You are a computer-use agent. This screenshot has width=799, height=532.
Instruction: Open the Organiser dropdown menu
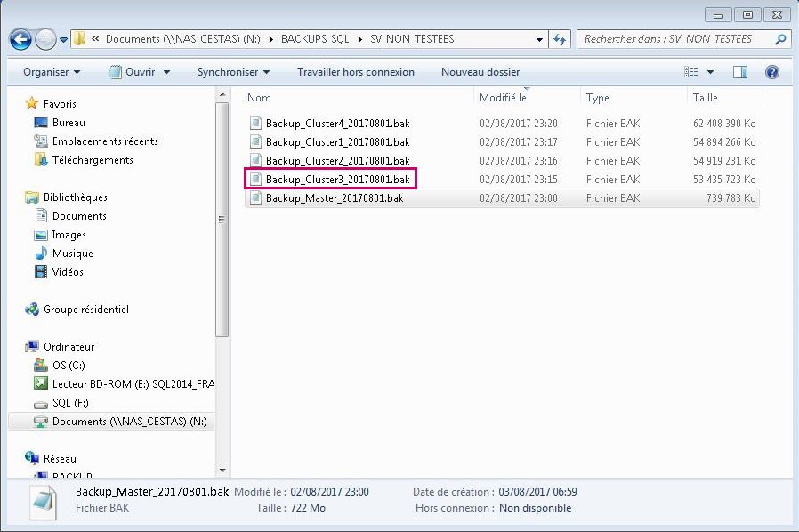pyautogui.click(x=52, y=72)
